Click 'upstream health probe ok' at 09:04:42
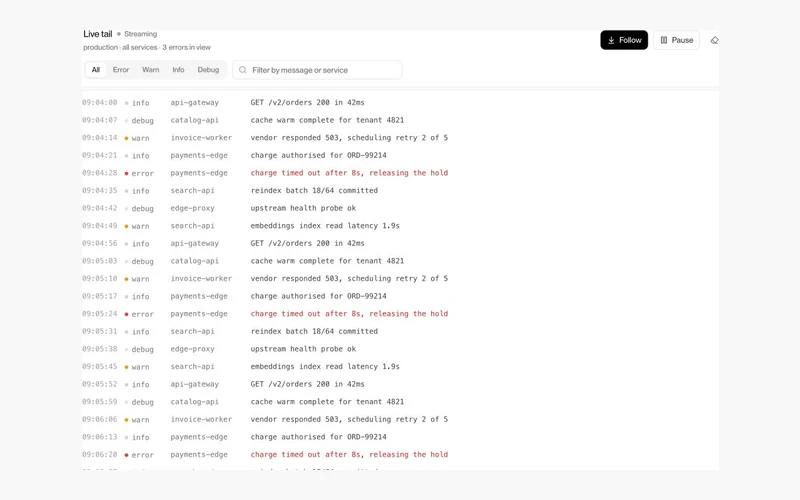The height and width of the screenshot is (500, 800). pos(303,208)
